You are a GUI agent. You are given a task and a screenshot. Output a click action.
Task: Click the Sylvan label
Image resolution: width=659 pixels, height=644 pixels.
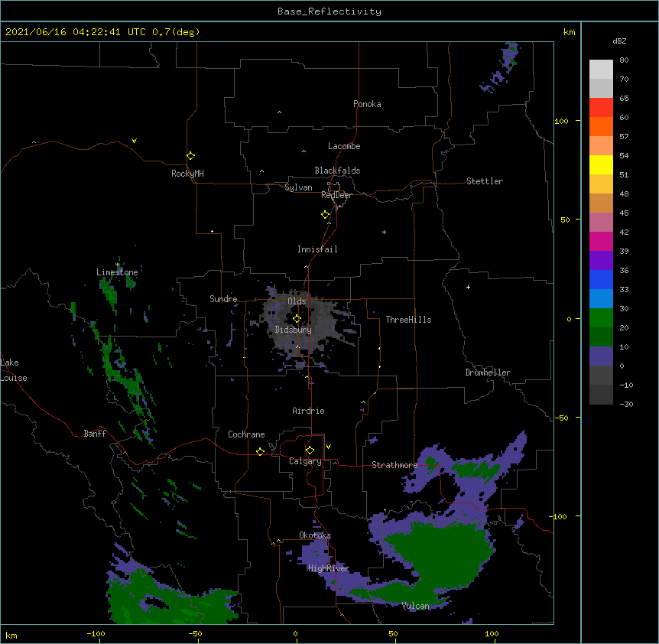click(298, 187)
